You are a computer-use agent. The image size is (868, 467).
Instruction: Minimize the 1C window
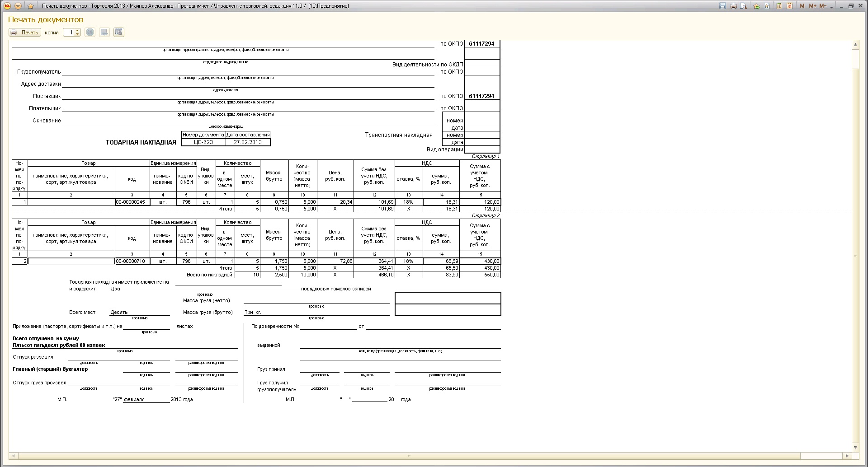coord(841,6)
